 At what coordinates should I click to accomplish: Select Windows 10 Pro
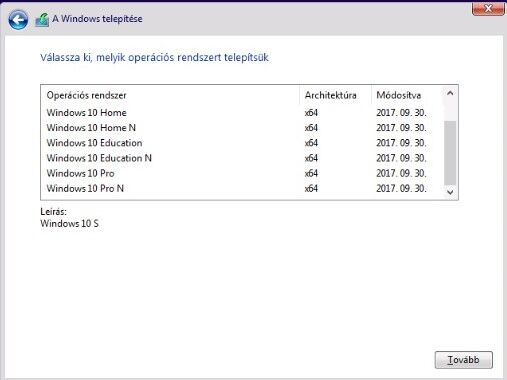click(243, 173)
